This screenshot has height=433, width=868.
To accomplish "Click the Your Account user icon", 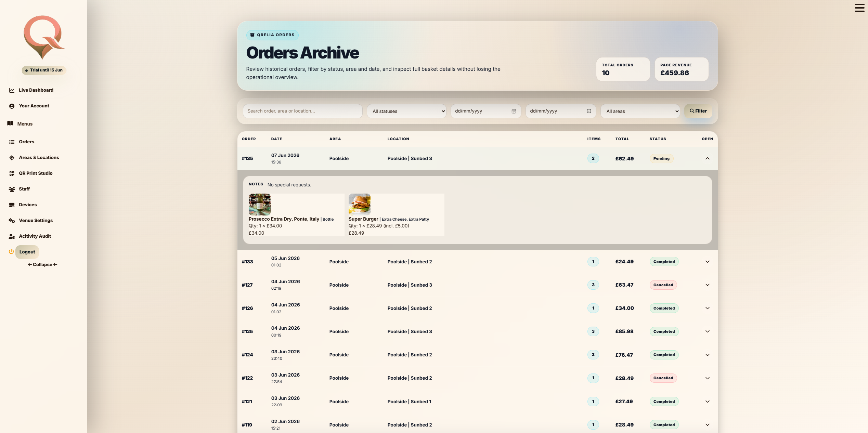I will tap(12, 106).
